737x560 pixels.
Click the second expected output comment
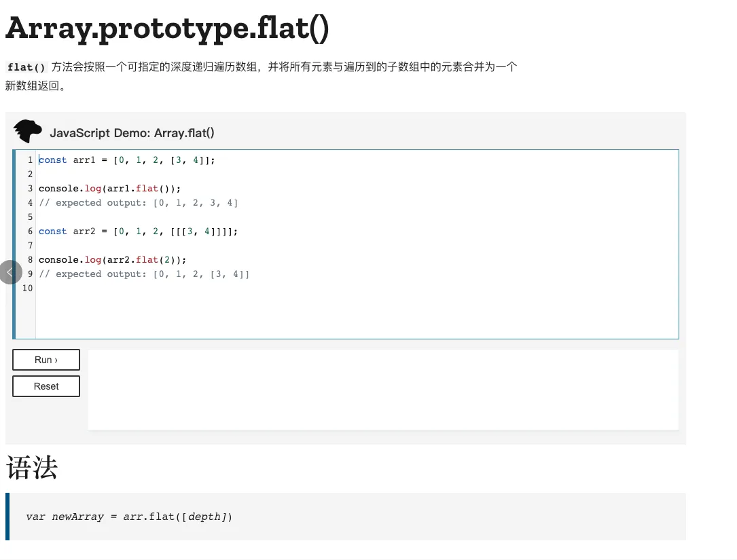pos(144,274)
